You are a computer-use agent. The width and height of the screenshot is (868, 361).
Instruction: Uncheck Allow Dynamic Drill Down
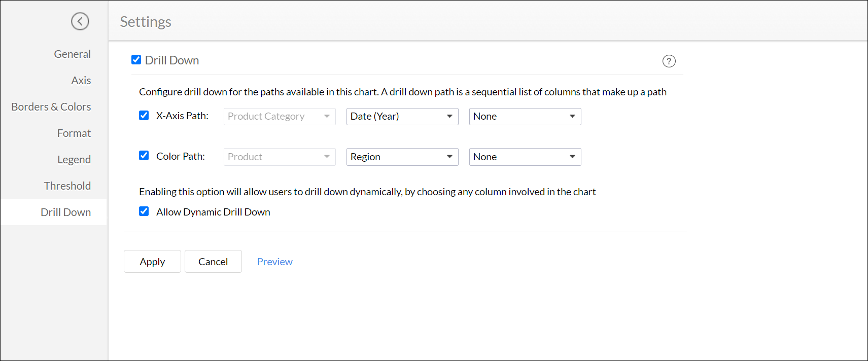[144, 211]
